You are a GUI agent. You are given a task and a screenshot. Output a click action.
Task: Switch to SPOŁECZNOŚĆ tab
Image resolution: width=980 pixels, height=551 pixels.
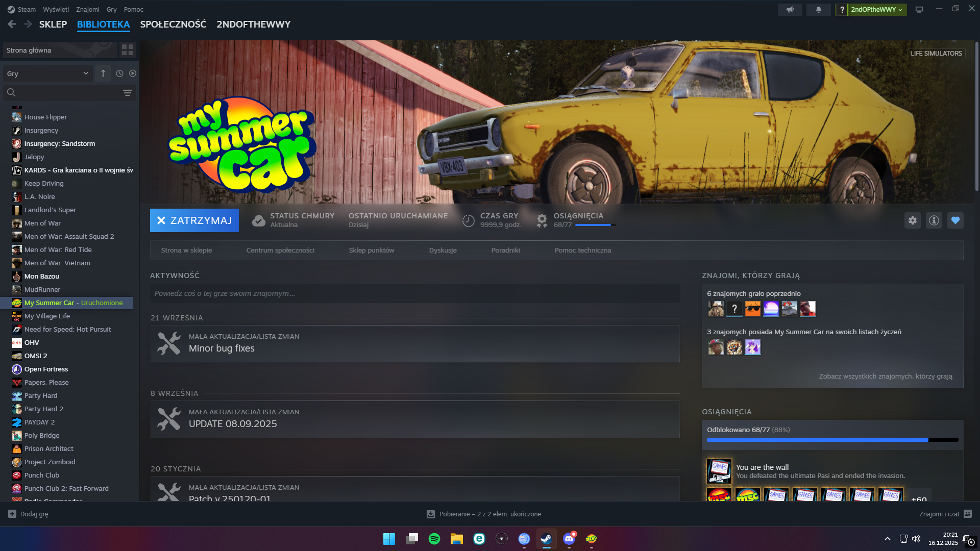(173, 24)
